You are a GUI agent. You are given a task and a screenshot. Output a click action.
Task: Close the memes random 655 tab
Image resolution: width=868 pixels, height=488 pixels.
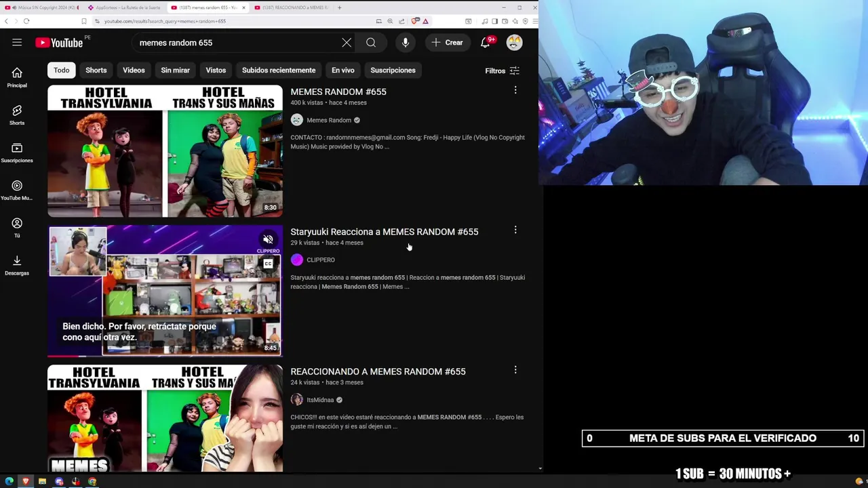coord(243,7)
